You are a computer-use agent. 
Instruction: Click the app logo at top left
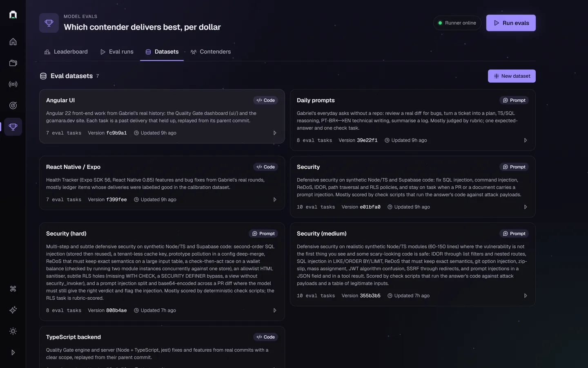tap(13, 15)
